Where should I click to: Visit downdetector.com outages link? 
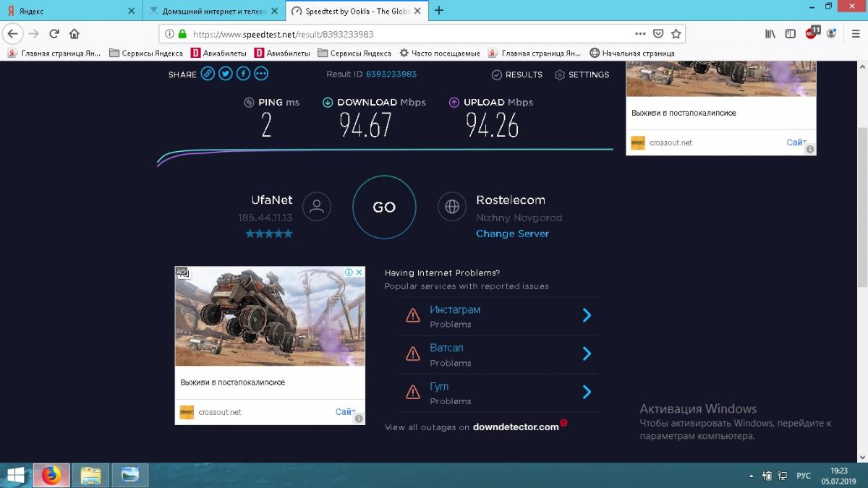click(x=516, y=427)
